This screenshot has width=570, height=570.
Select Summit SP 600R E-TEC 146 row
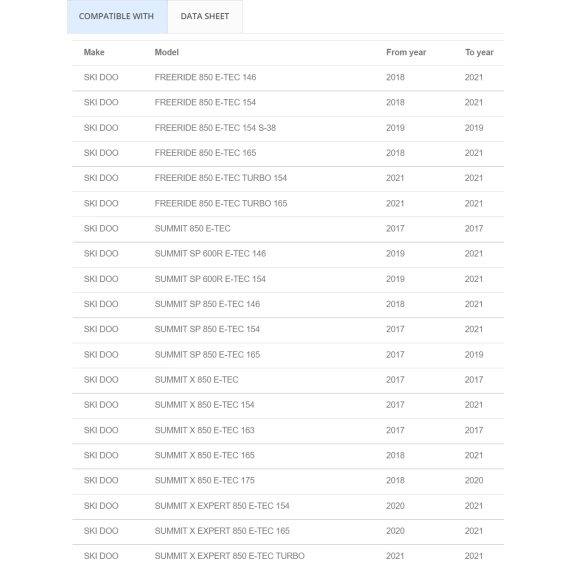click(288, 254)
